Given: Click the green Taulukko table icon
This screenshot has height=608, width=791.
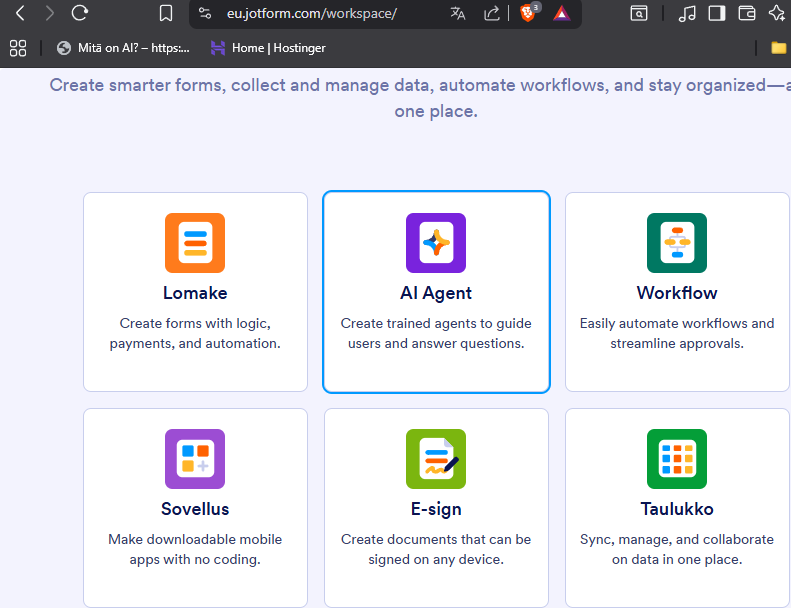Looking at the screenshot, I should click(677, 459).
